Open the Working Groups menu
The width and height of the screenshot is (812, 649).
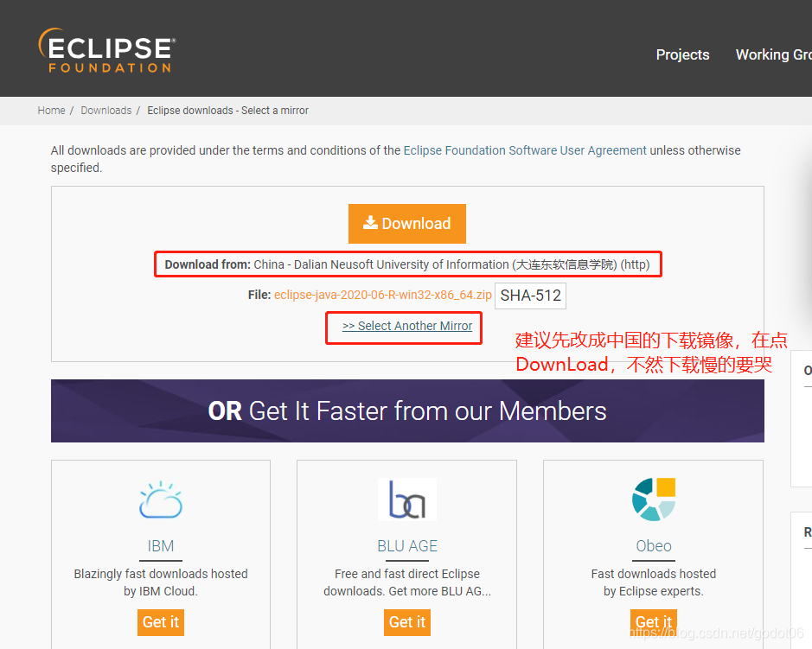point(774,54)
